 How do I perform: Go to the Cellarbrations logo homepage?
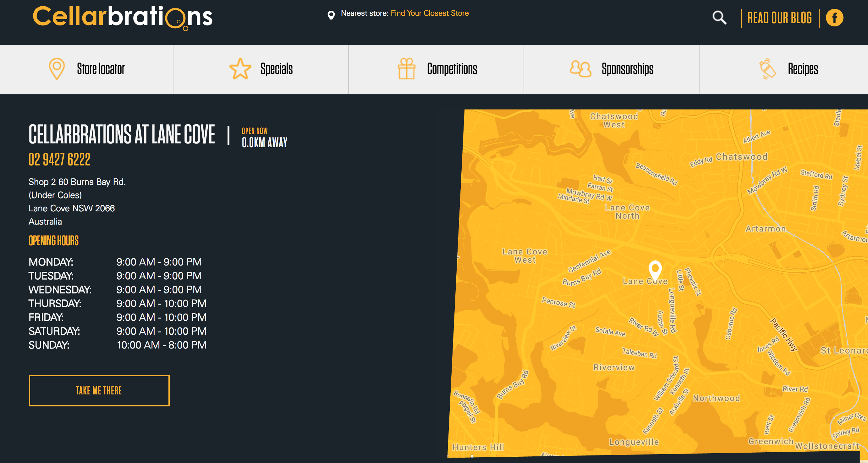(123, 17)
